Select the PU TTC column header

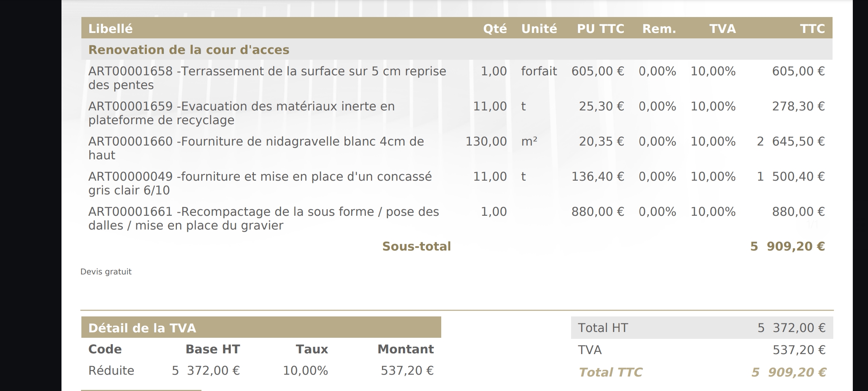pyautogui.click(x=600, y=29)
